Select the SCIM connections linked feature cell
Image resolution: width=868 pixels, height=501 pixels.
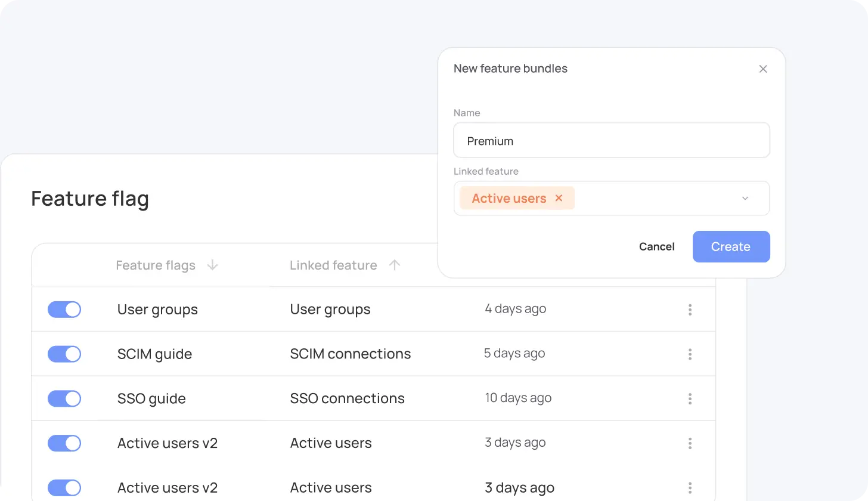coord(350,354)
